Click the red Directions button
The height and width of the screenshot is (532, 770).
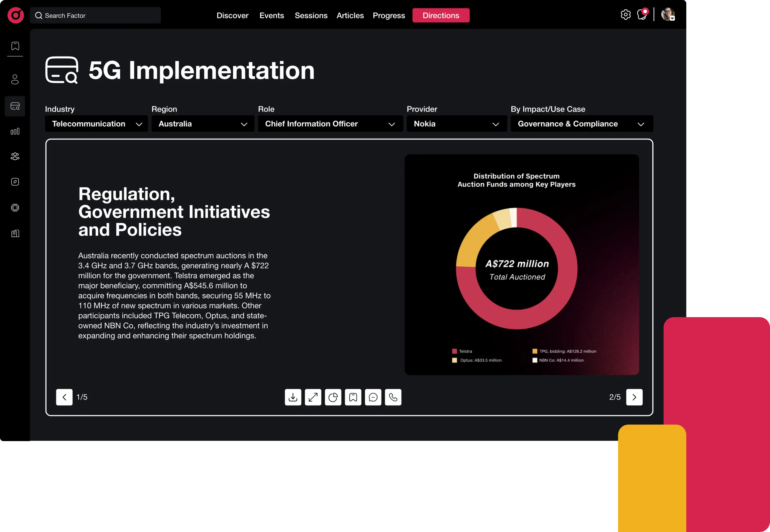(441, 15)
